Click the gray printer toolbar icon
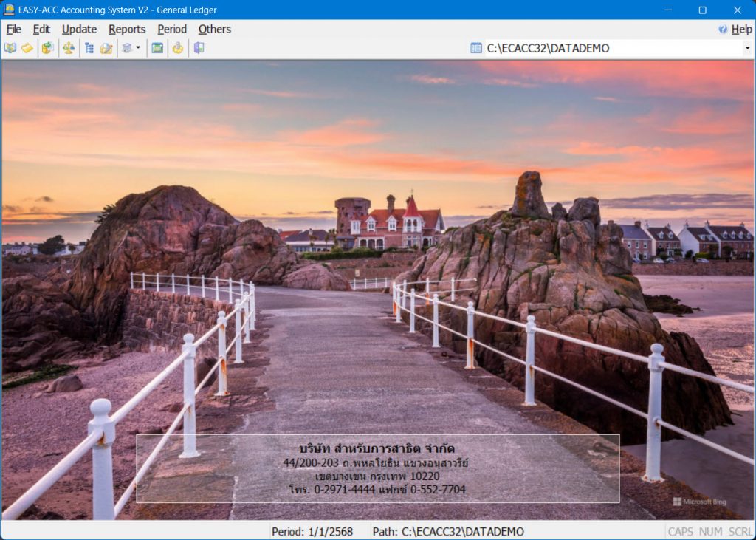The image size is (756, 540). tap(127, 48)
